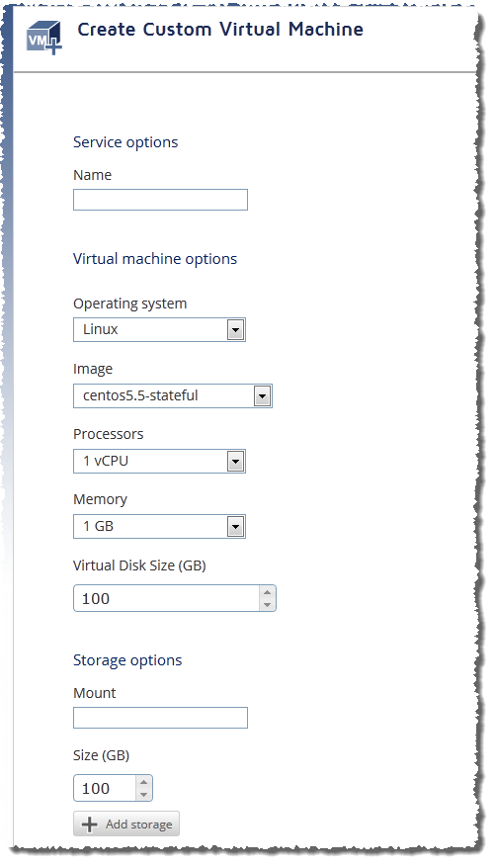Click the Name input field

coord(160,200)
